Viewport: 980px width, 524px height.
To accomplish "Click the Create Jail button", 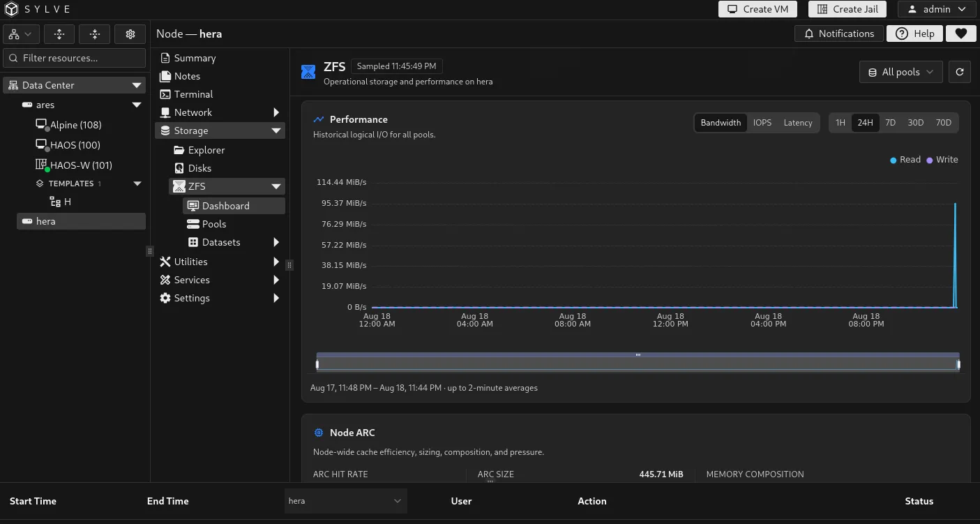I will (x=847, y=9).
